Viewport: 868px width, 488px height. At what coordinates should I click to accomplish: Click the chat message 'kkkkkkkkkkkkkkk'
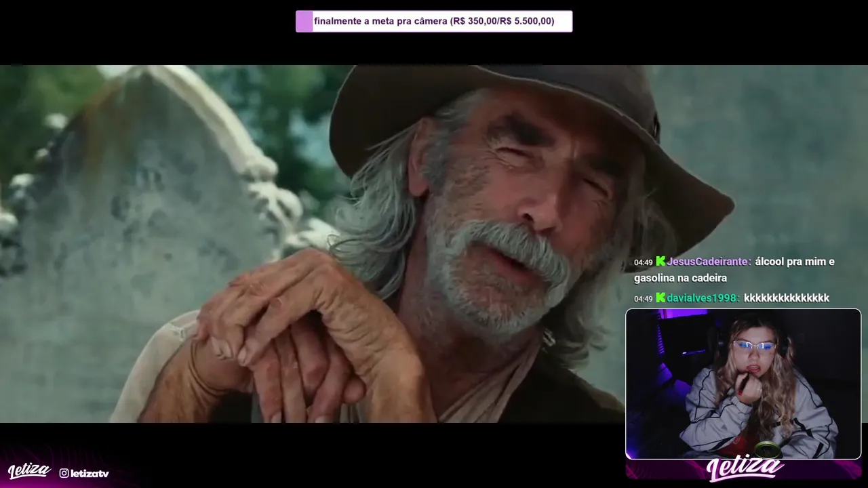(787, 298)
